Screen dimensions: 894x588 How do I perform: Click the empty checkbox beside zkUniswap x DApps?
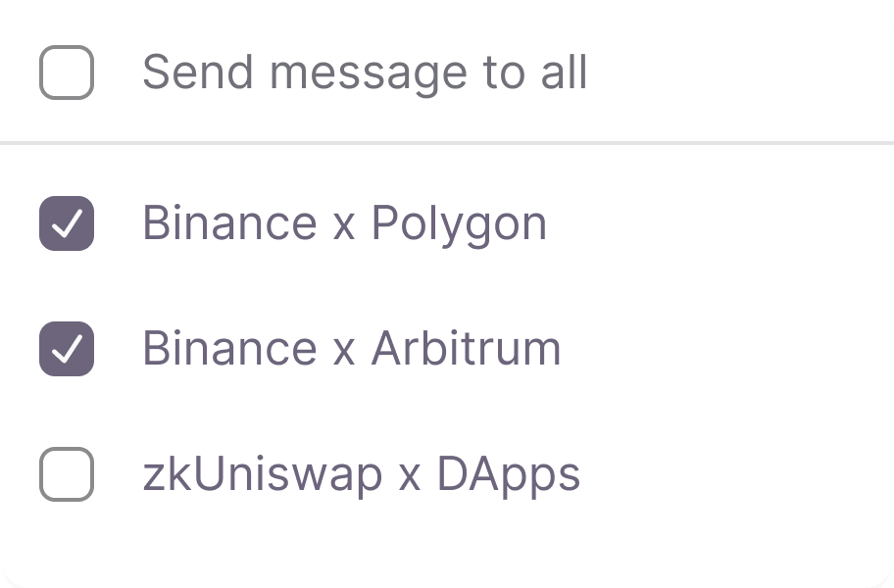point(66,473)
